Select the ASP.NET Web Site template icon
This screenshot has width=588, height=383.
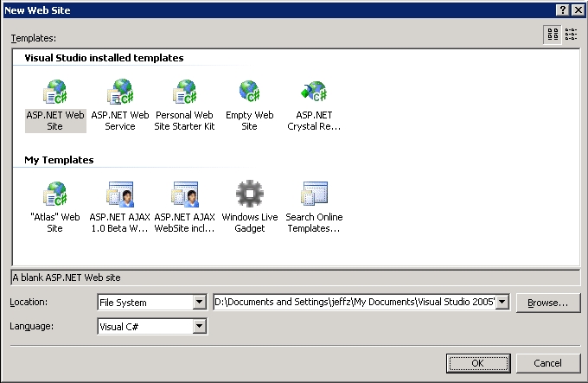pyautogui.click(x=55, y=92)
